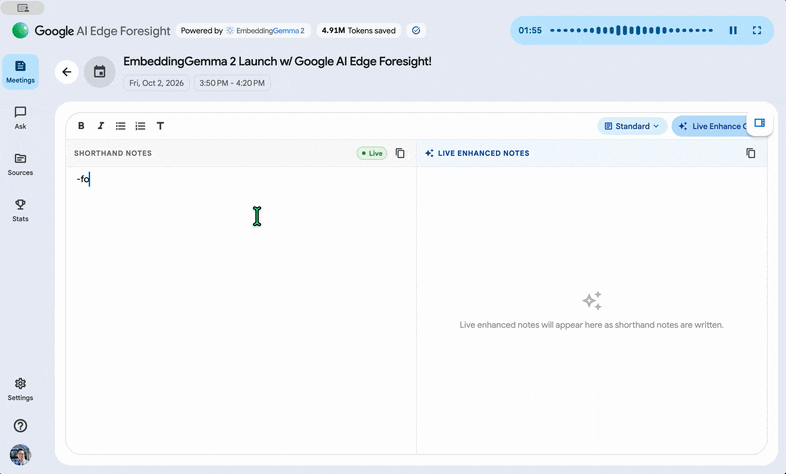
Task: Click the 01:55 recording timer
Action: pos(530,31)
